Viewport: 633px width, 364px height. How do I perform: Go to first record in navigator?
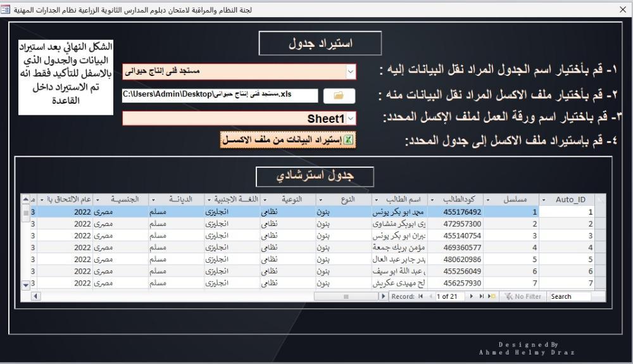point(421,296)
